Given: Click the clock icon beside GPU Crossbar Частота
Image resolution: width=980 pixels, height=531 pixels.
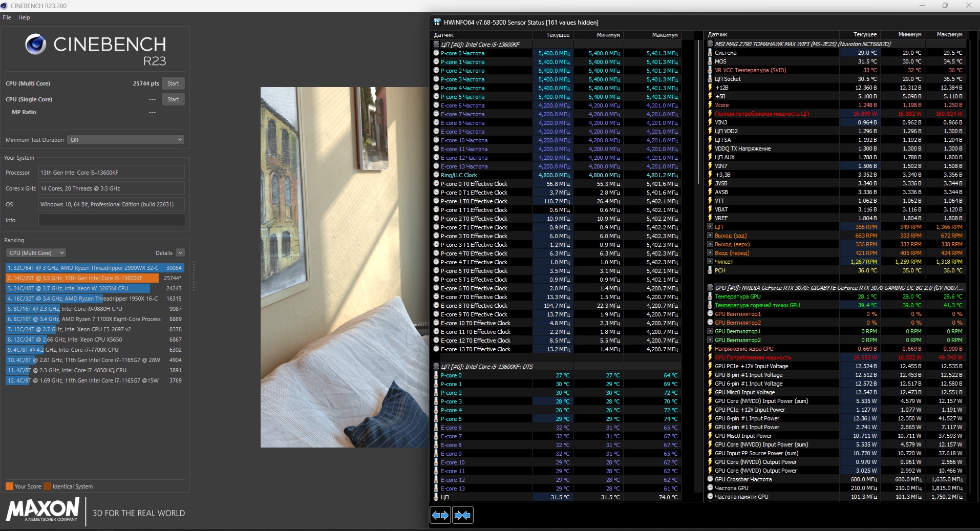Looking at the screenshot, I should (710, 479).
